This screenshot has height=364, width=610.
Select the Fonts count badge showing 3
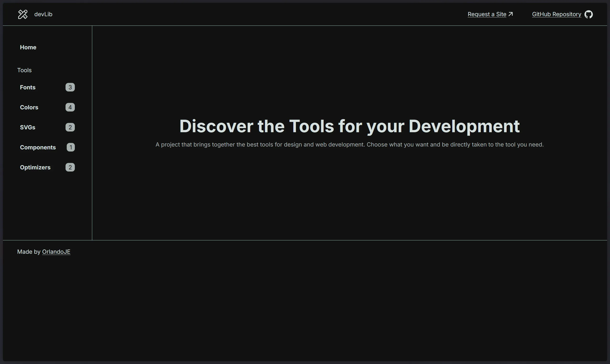[70, 87]
